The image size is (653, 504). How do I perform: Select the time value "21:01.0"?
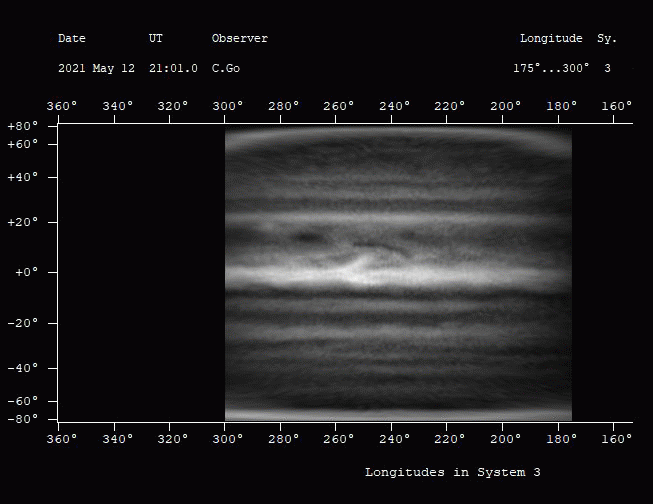pyautogui.click(x=173, y=68)
